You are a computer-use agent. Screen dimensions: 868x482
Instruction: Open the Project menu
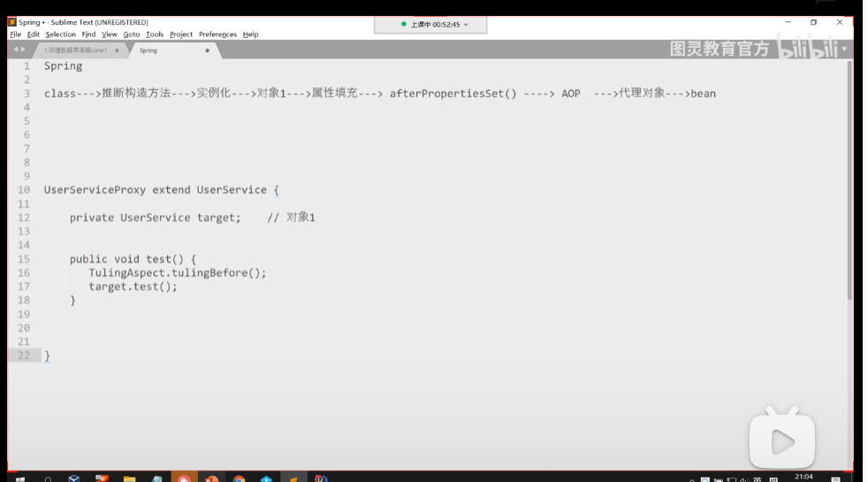click(181, 34)
